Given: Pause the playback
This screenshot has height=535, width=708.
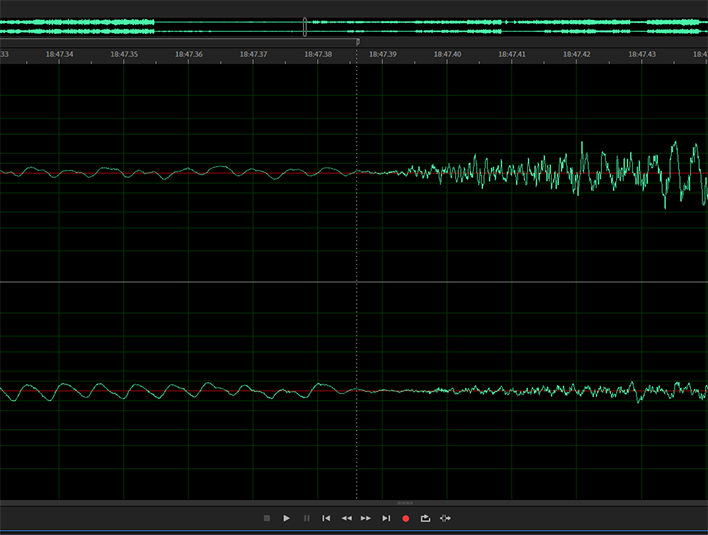Looking at the screenshot, I should 307,518.
